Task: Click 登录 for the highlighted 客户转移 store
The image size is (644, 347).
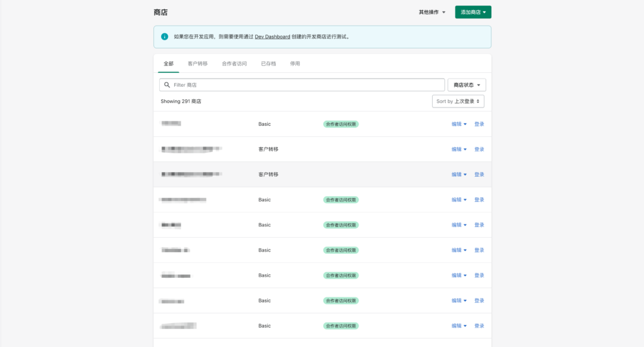Action: (x=479, y=175)
